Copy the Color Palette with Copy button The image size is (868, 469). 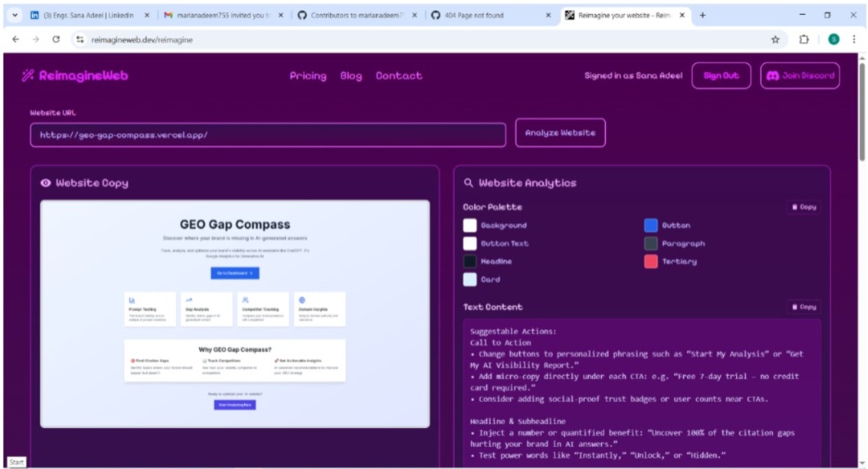[804, 207]
